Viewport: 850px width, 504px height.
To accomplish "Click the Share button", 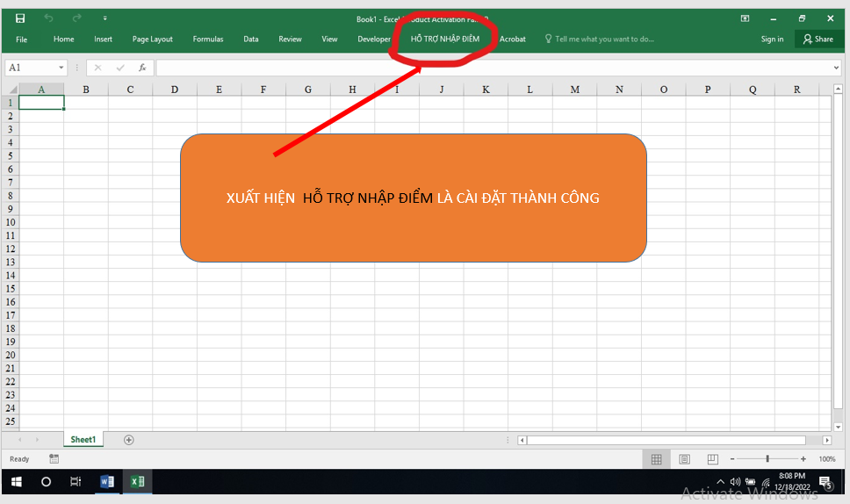I will tap(818, 39).
